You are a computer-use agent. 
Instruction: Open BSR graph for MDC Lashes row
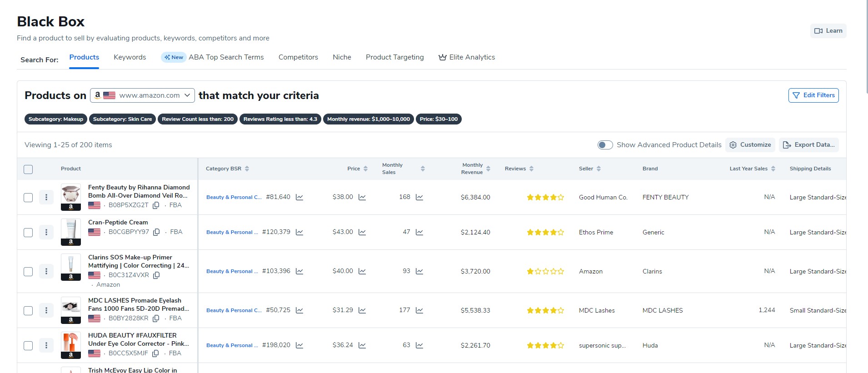[299, 310]
